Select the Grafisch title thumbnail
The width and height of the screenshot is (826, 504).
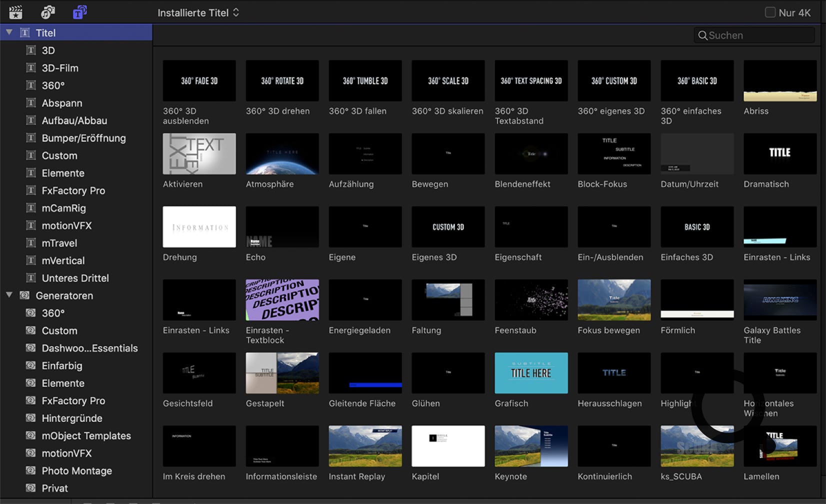[531, 373]
